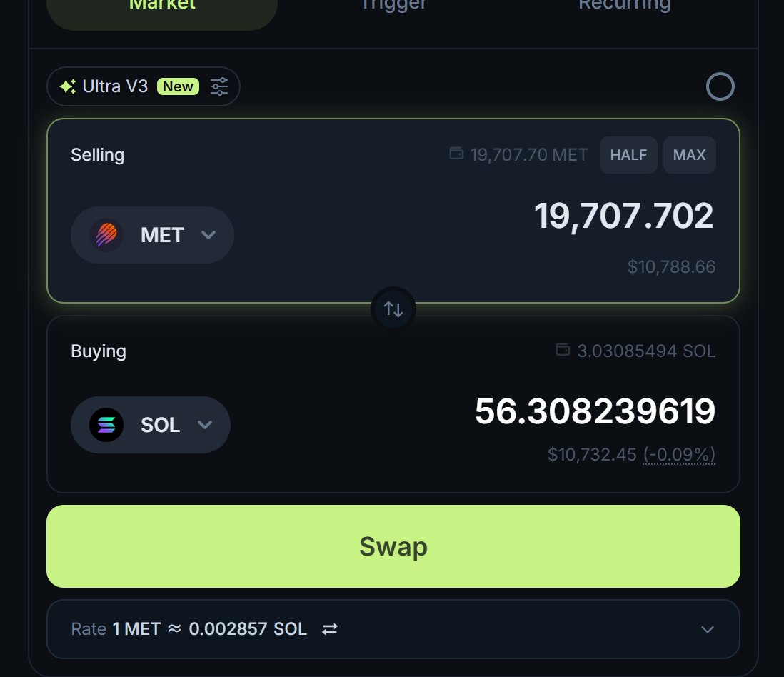784x677 pixels.
Task: Flip selling and buying tokens
Action: 393,309
